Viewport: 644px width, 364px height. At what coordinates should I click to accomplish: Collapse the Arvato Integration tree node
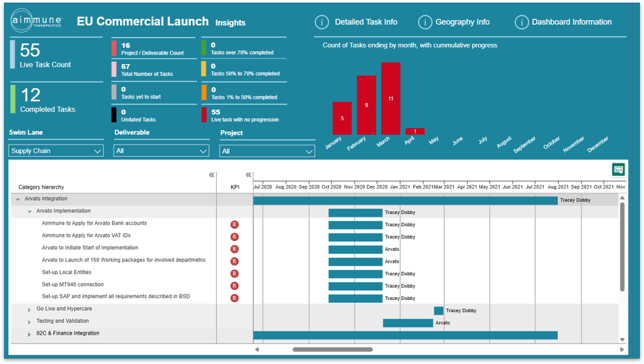tap(17, 199)
